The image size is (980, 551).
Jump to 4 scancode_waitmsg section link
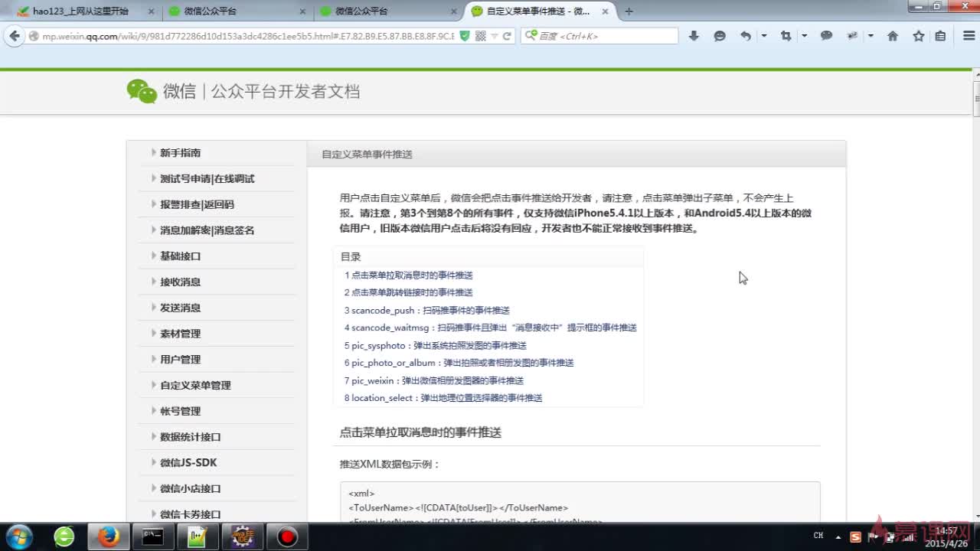491,328
